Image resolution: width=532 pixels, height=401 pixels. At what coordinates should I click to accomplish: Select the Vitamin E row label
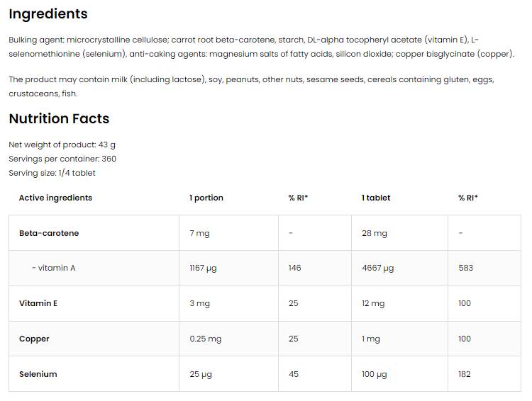pos(38,303)
